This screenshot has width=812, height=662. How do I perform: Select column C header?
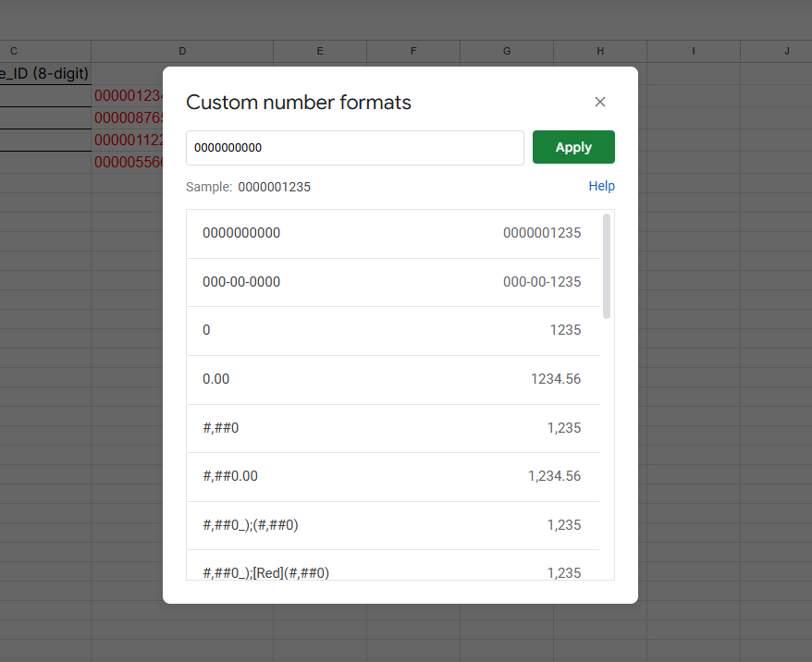point(14,51)
